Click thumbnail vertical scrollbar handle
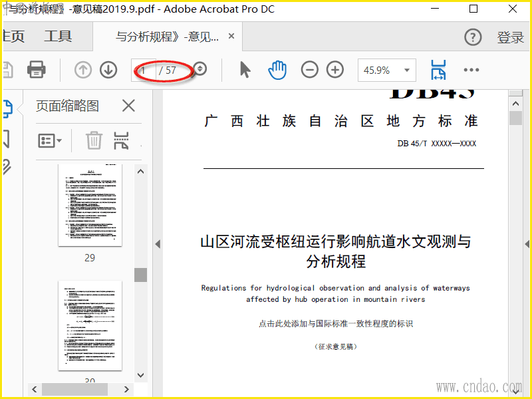532x399 pixels. (140, 275)
